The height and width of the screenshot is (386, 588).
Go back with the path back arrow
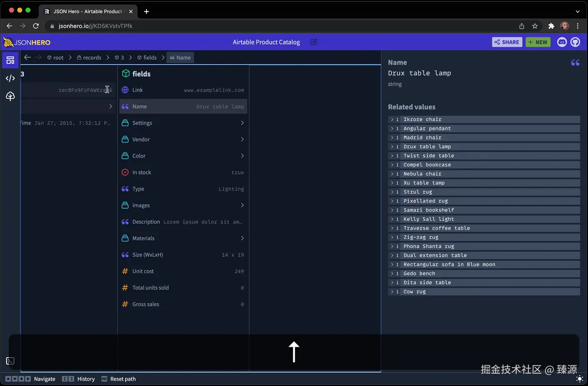[x=28, y=57]
